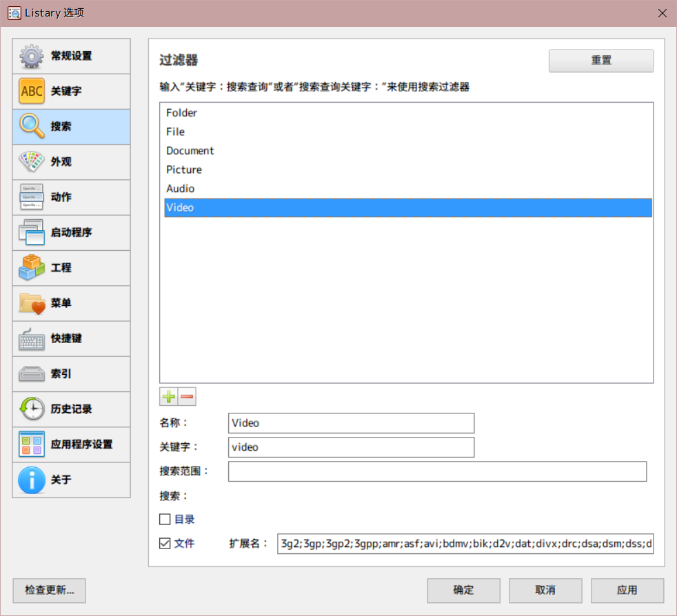Open the 快捷键 section

(x=71, y=339)
